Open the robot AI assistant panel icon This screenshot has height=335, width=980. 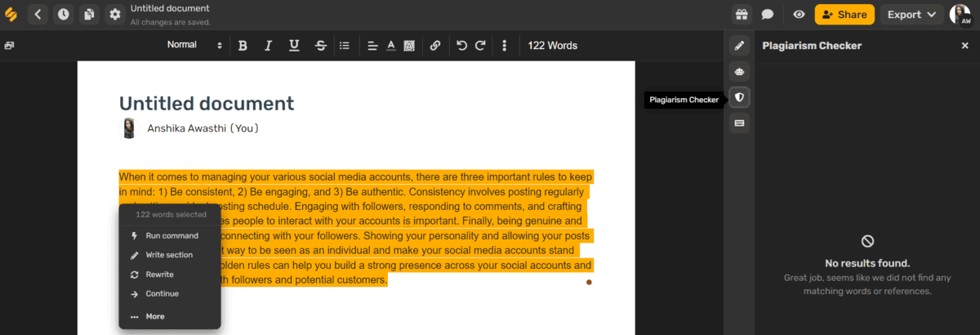pos(739,72)
